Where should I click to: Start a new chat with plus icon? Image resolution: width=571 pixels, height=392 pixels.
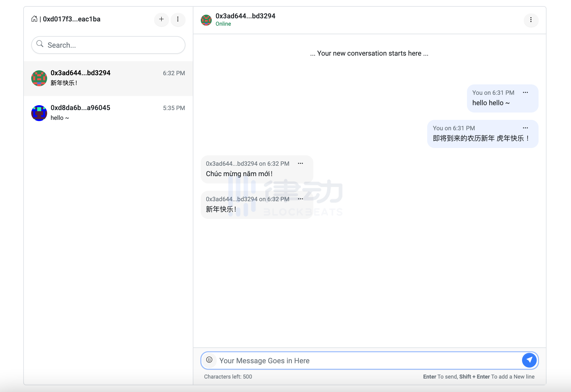162,19
